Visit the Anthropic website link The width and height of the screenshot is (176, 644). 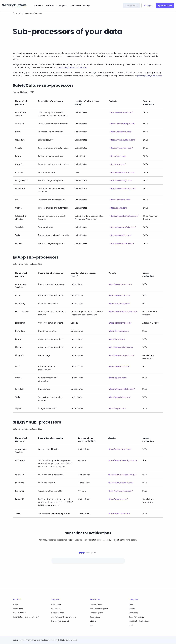click(122, 124)
